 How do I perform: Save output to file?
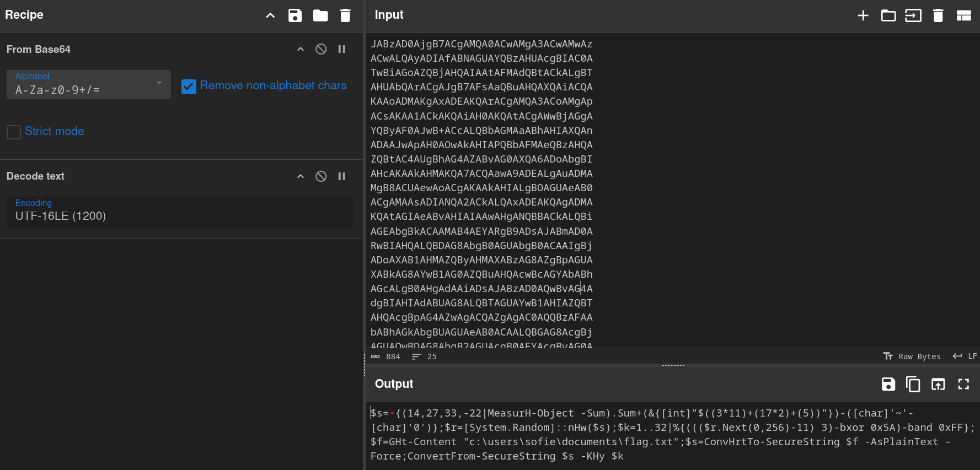tap(888, 384)
